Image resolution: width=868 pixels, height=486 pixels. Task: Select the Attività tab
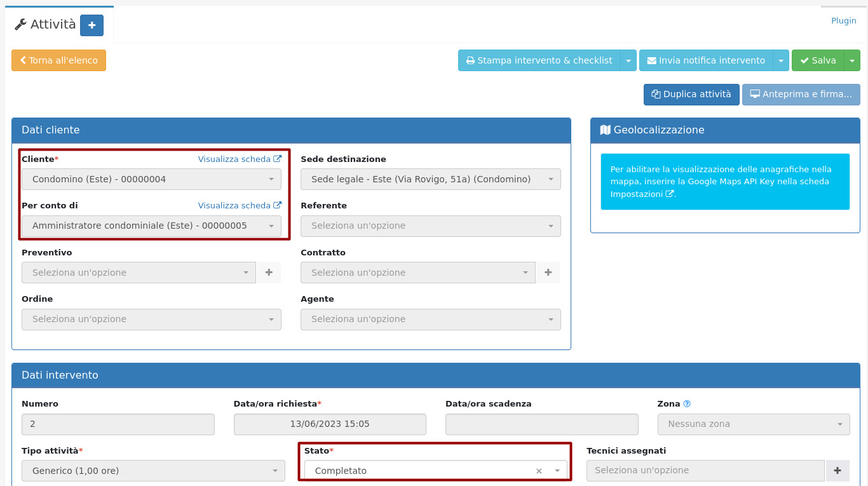coord(46,25)
